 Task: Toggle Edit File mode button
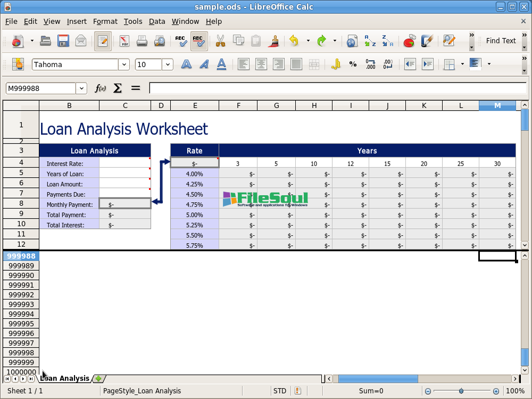pos(103,41)
